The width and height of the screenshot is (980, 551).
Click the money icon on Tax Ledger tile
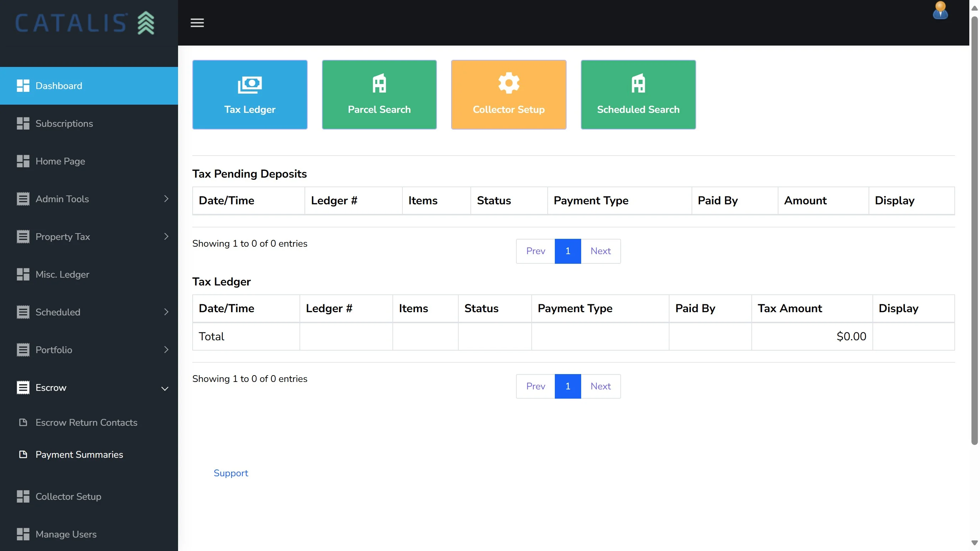(x=250, y=84)
